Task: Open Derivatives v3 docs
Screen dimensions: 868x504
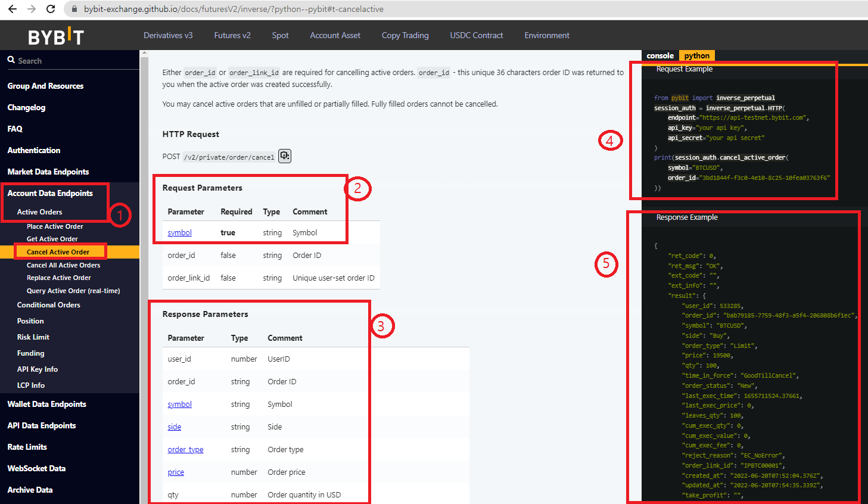Action: coord(168,35)
